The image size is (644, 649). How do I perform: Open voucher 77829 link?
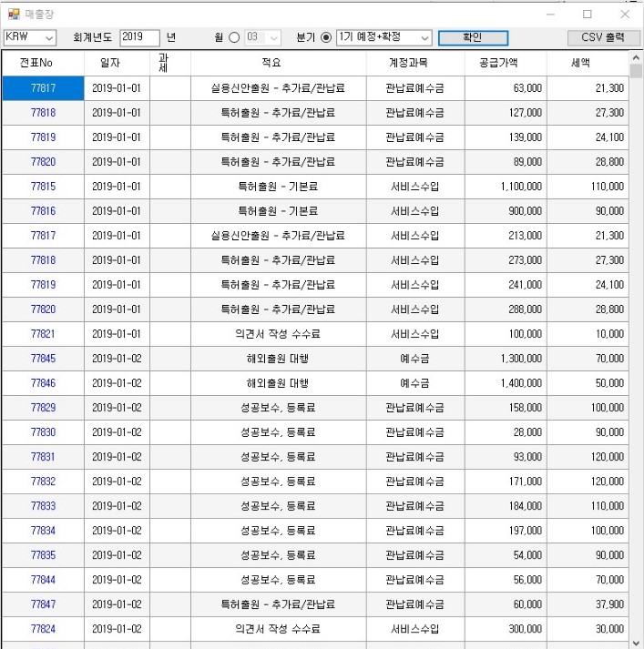pos(43,408)
